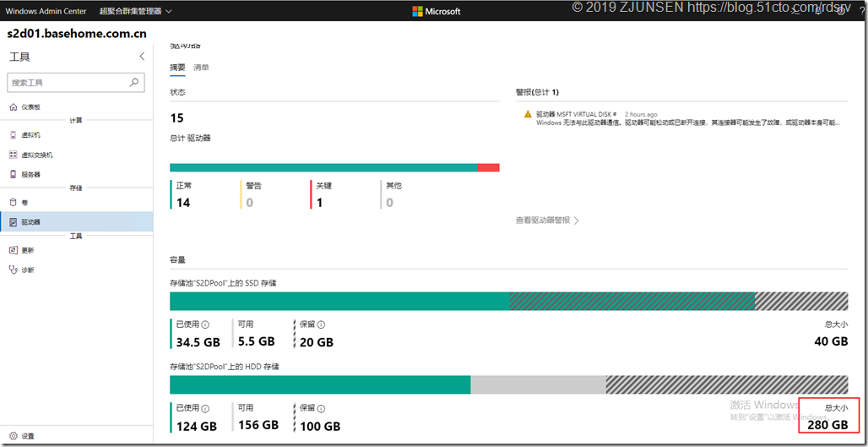
Task: Click the 存储池"S2DPool"上的 HDD 存储 heading
Action: (224, 367)
